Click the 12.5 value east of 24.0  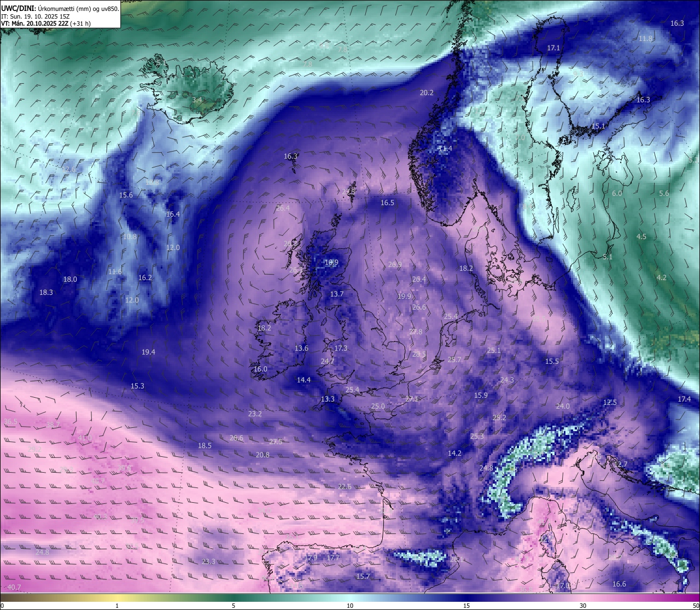610,402
